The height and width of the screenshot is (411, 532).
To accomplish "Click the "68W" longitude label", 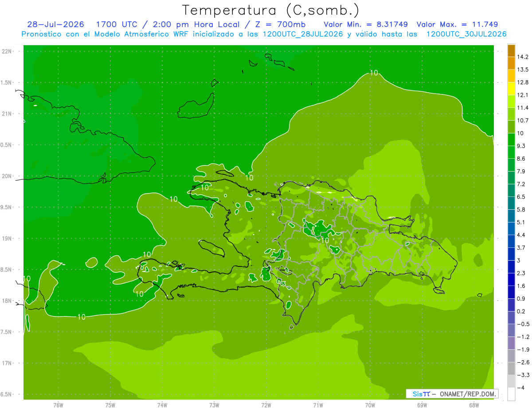I will 474,405.
